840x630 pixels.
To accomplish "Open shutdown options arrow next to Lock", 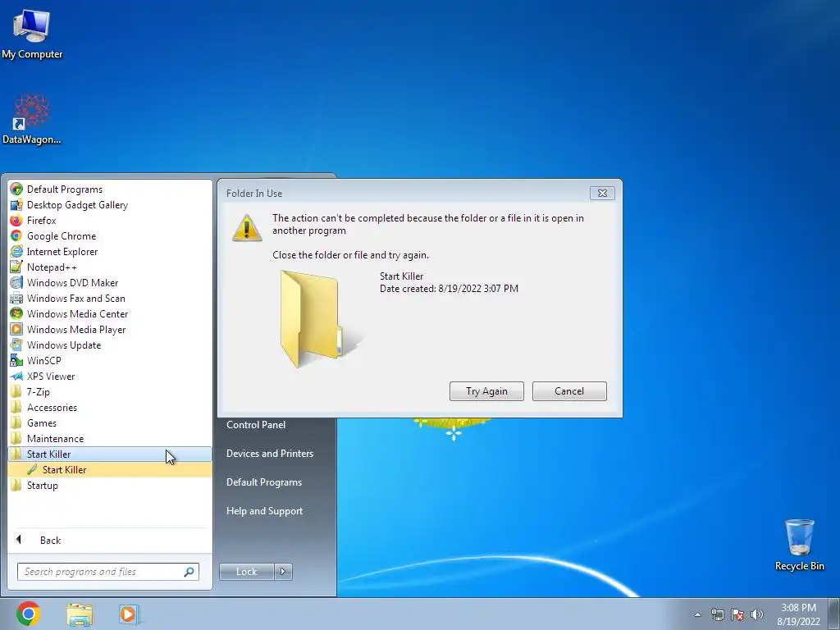I will tap(283, 572).
